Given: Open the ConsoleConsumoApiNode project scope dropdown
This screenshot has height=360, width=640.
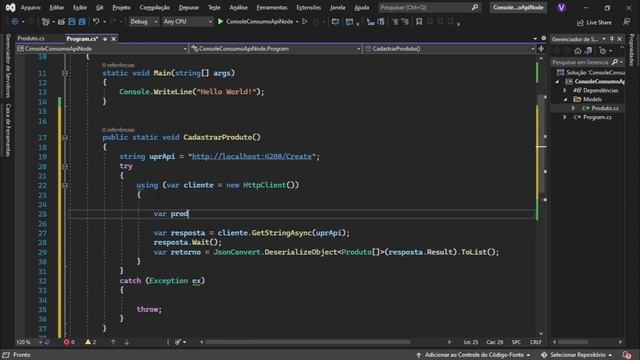Looking at the screenshot, I should [x=102, y=49].
